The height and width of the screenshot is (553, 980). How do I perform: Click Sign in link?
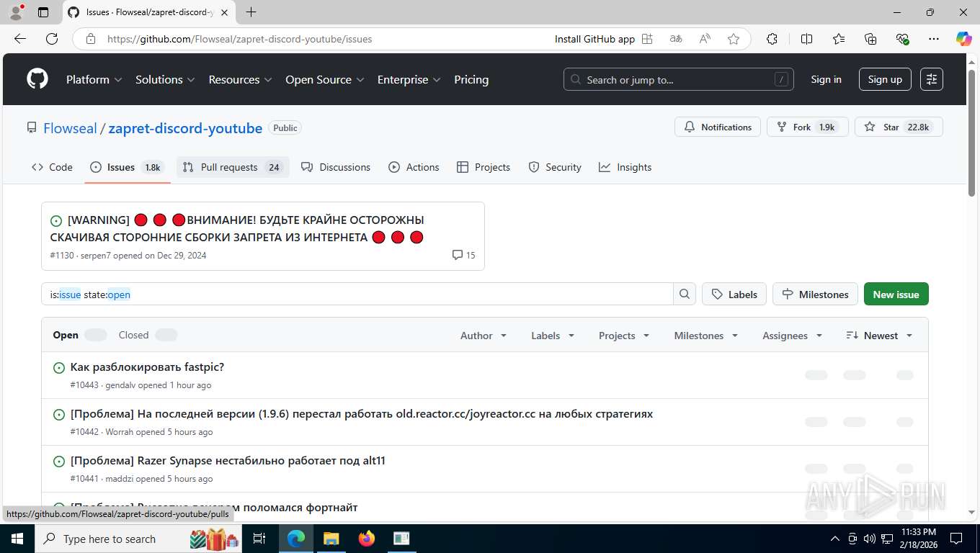pyautogui.click(x=826, y=79)
